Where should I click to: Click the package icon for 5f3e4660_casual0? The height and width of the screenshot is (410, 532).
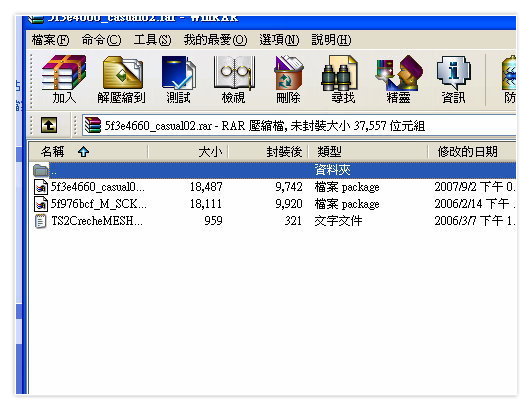click(x=41, y=187)
